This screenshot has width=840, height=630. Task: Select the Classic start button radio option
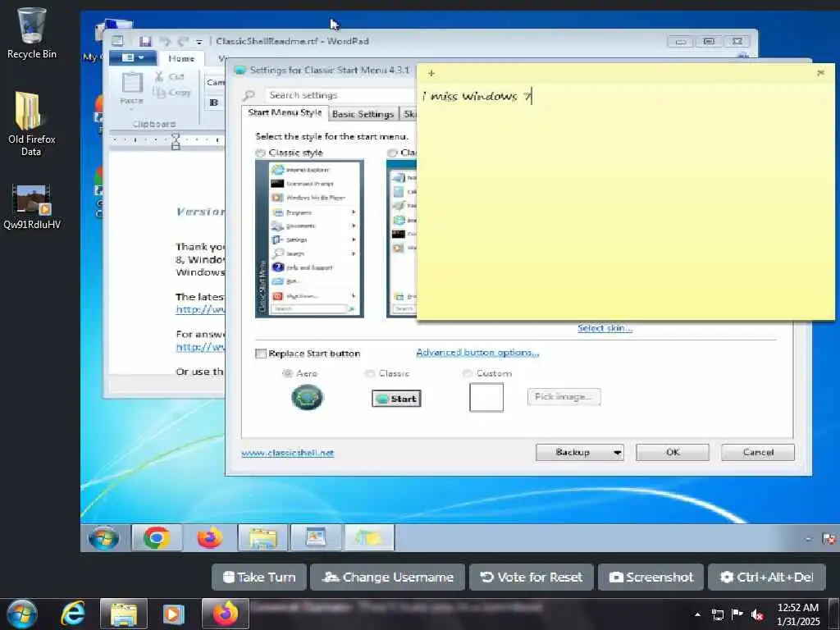click(x=370, y=373)
